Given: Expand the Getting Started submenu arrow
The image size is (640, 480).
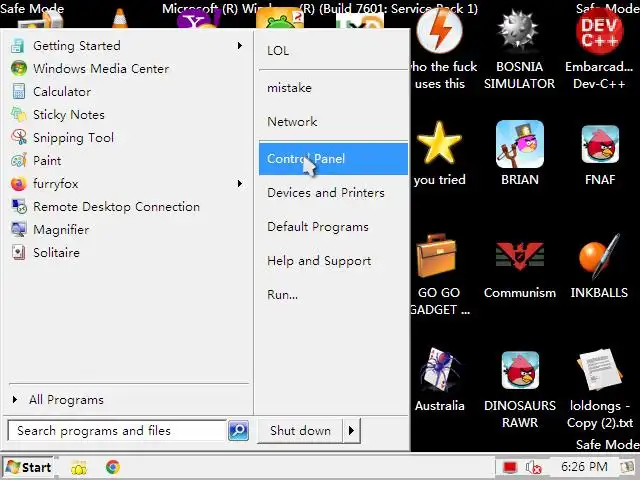Looking at the screenshot, I should click(x=240, y=46).
